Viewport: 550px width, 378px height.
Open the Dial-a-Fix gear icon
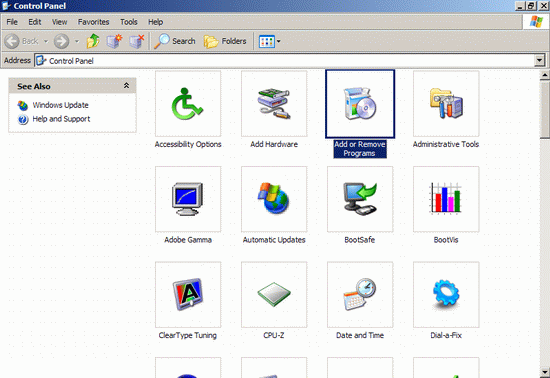point(446,295)
